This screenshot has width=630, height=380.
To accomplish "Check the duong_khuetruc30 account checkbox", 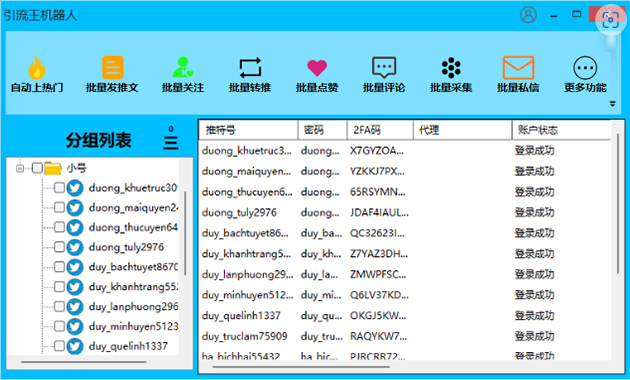I will click(59, 188).
